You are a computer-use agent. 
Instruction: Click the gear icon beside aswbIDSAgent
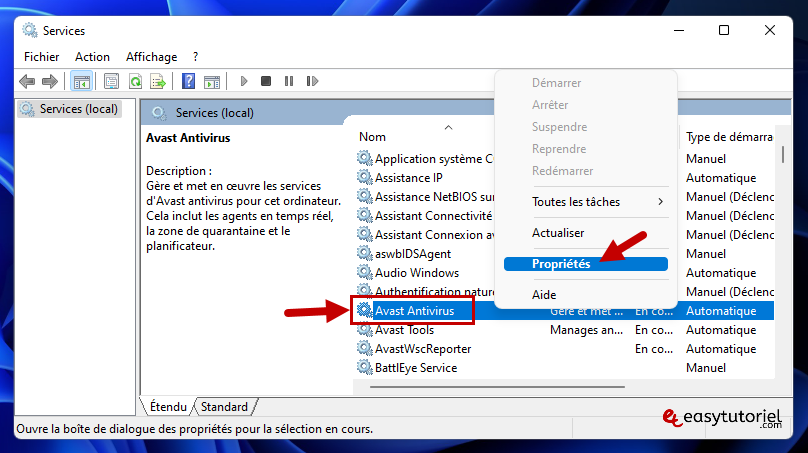point(364,253)
